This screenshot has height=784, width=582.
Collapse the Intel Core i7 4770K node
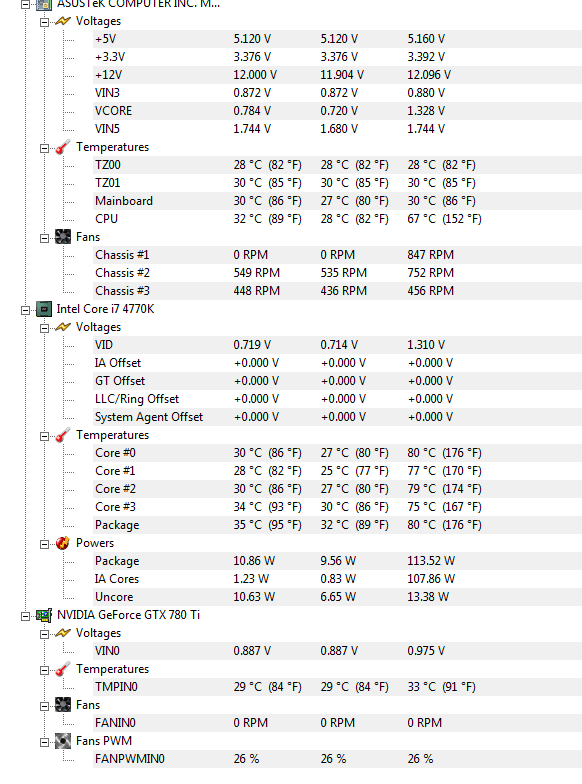26,310
